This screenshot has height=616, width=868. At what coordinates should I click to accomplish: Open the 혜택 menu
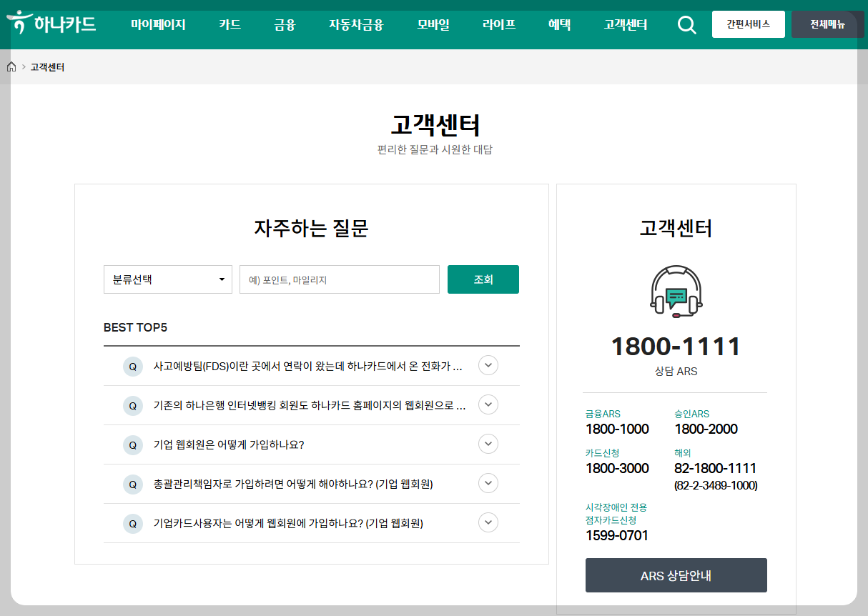point(560,24)
